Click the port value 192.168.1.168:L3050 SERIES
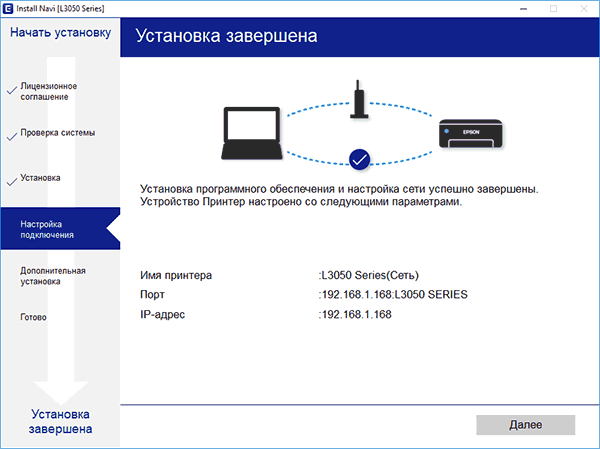 (x=393, y=295)
